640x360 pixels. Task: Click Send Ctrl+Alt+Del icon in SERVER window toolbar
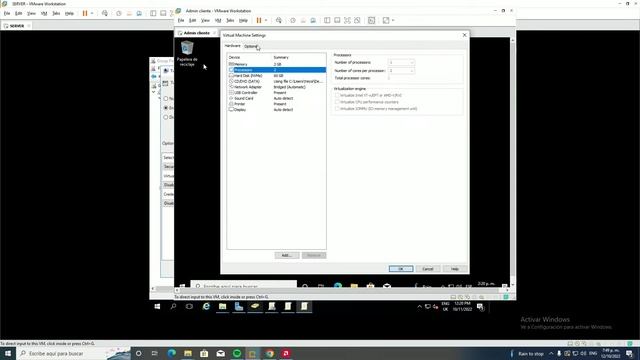click(105, 13)
